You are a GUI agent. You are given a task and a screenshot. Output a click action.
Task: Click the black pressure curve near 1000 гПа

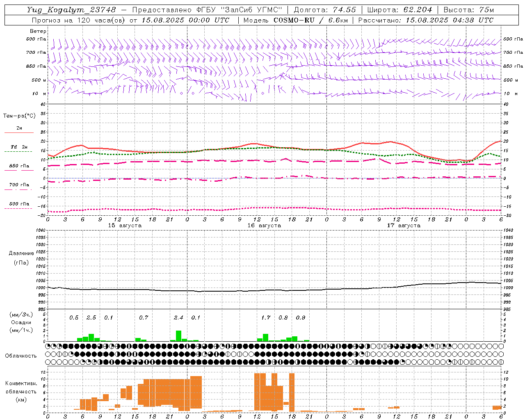tap(275, 290)
